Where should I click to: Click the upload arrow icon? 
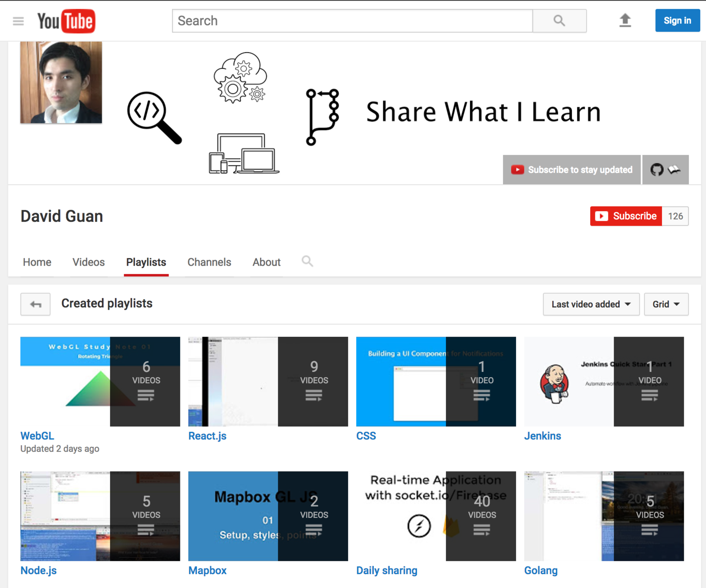click(x=625, y=20)
